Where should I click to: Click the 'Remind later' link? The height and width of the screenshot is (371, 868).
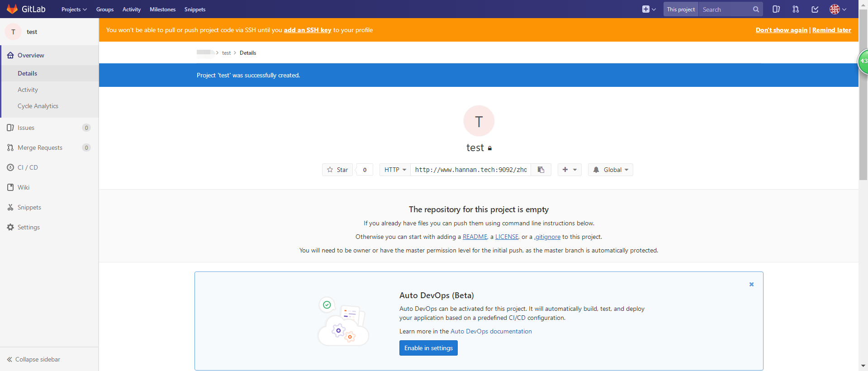click(x=832, y=30)
